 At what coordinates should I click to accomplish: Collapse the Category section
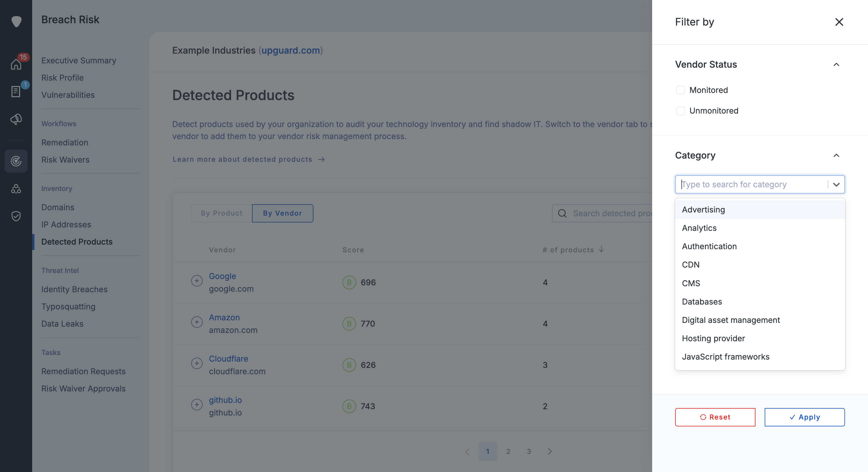(836, 155)
